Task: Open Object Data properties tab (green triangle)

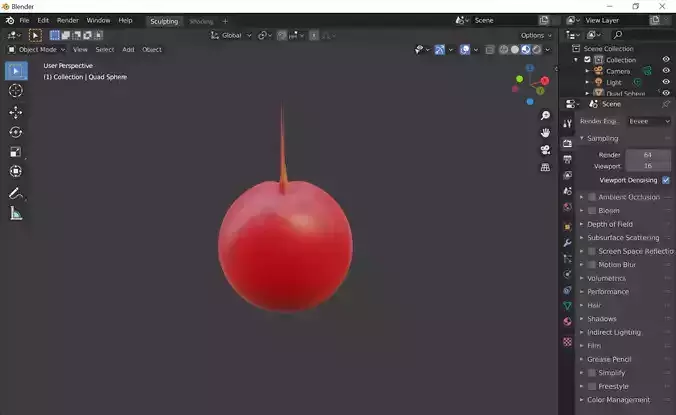Action: (x=567, y=306)
